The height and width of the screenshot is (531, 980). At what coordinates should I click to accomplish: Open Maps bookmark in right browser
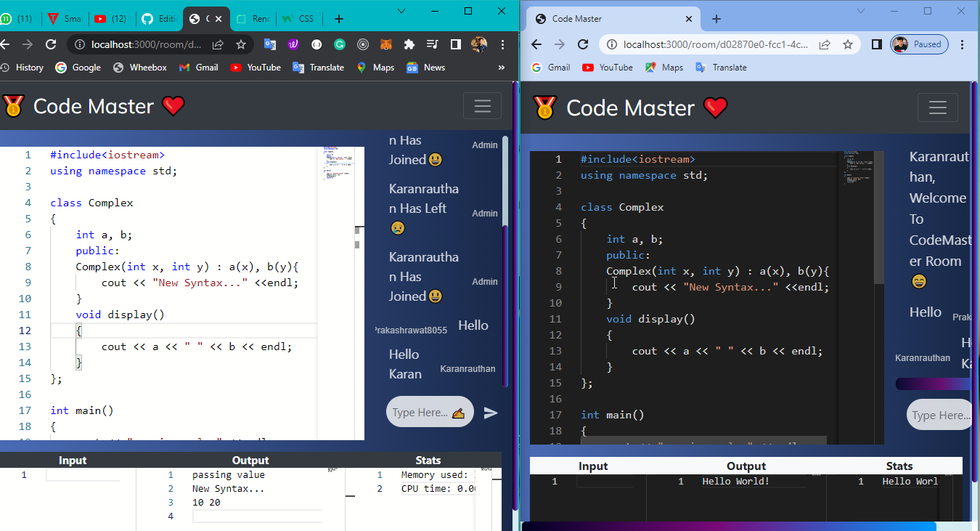click(x=664, y=68)
